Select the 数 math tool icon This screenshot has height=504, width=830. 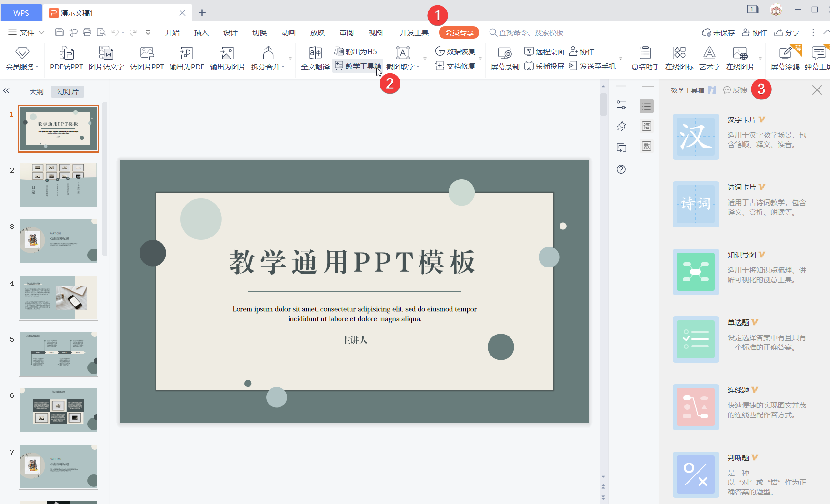647,146
